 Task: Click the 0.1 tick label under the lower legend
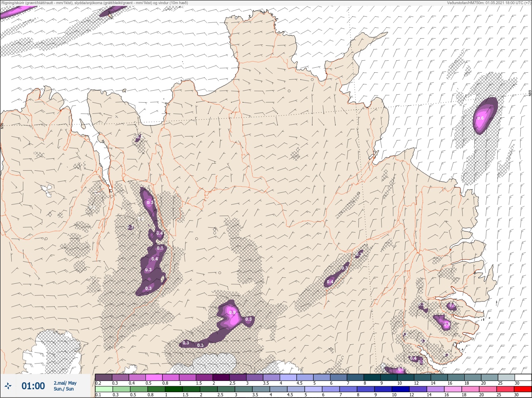point(98,395)
